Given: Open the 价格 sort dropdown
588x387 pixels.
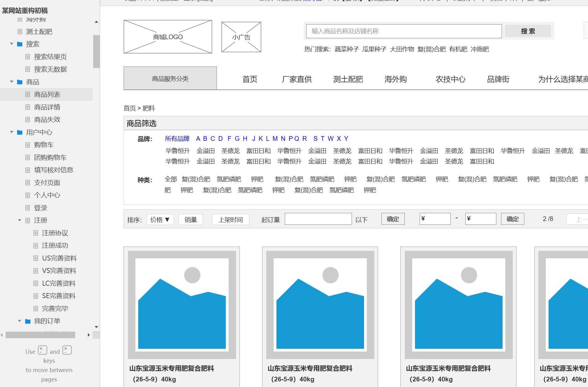Looking at the screenshot, I should tap(160, 219).
